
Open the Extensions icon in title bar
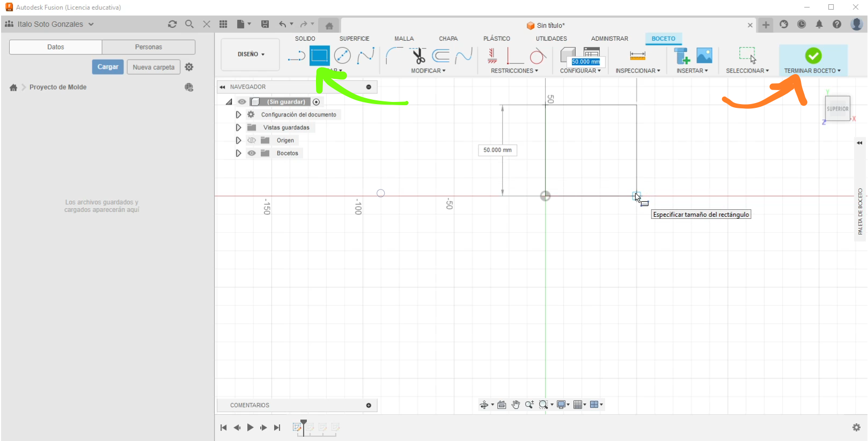pyautogui.click(x=784, y=24)
